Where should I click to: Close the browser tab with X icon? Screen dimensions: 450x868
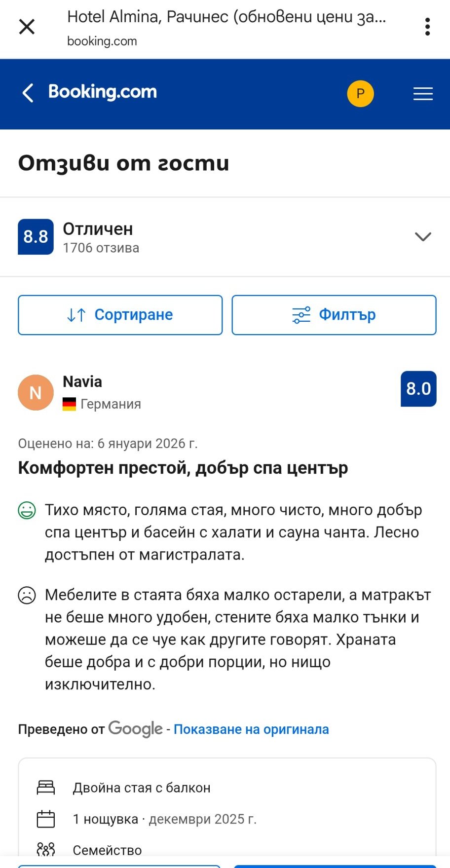click(27, 27)
